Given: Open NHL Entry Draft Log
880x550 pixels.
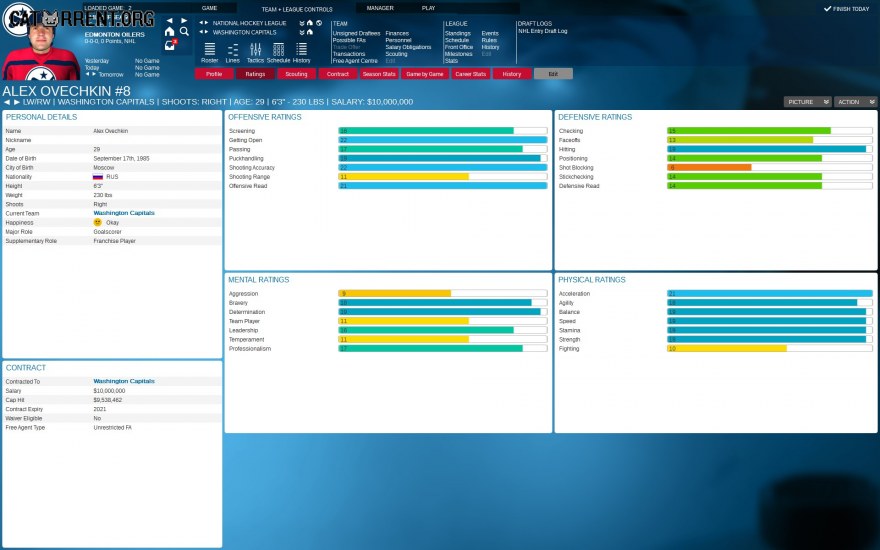Looking at the screenshot, I should tap(543, 31).
